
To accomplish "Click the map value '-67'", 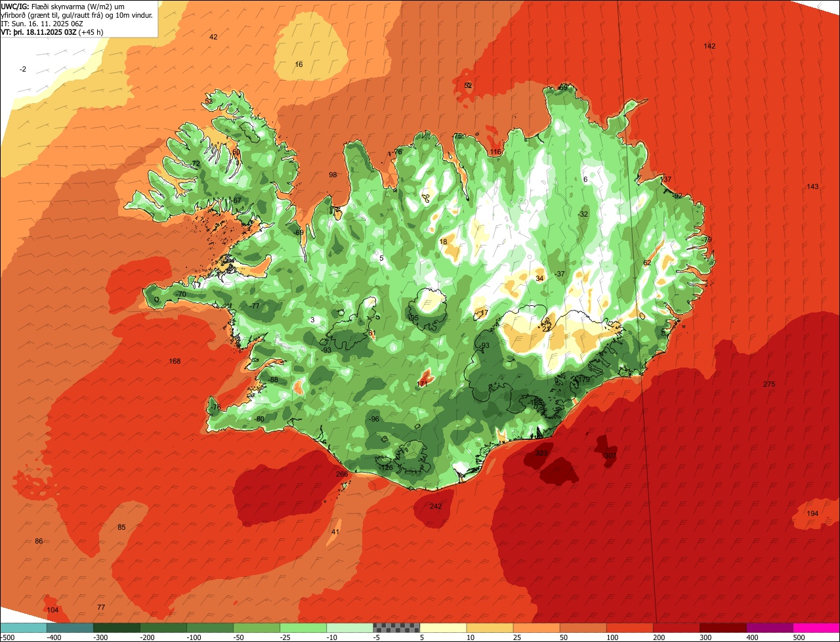I will click(236, 200).
